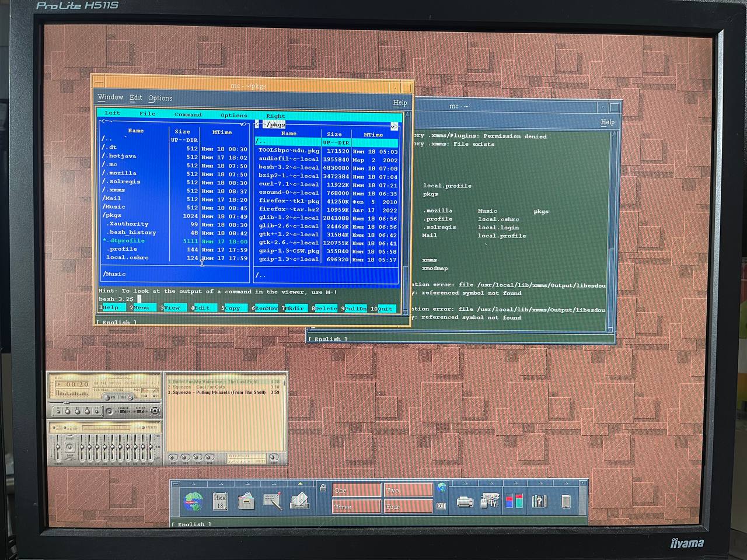Click the 5 Copy button in mc
747x560 pixels.
coord(232,308)
